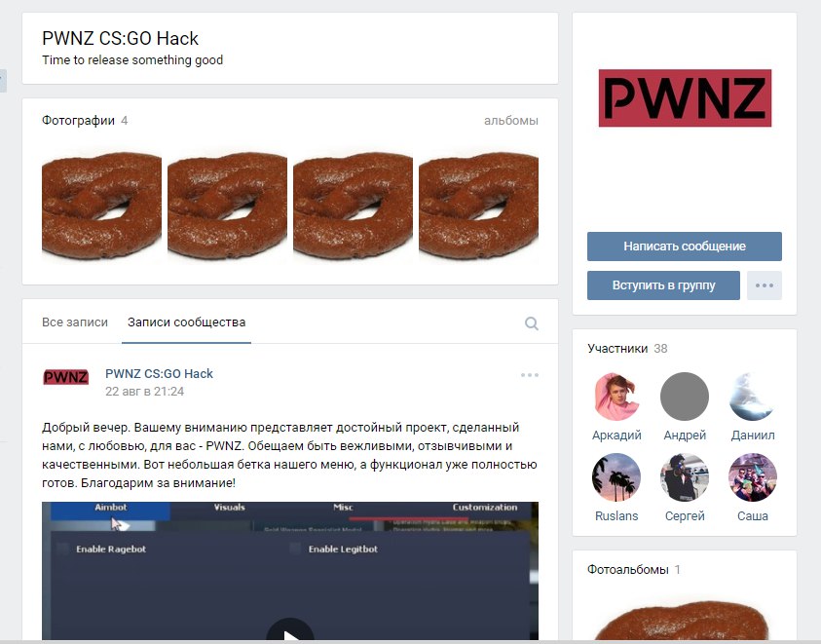This screenshot has width=821, height=644.
Task: Open Саша's member avatar
Action: tap(753, 477)
